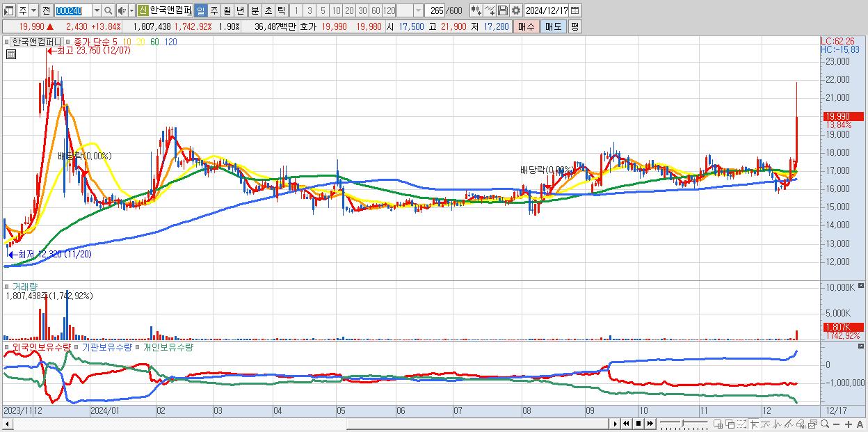Click the chart window icon before the magnifier
Image resolution: width=868 pixels, height=432 pixels.
[812, 424]
